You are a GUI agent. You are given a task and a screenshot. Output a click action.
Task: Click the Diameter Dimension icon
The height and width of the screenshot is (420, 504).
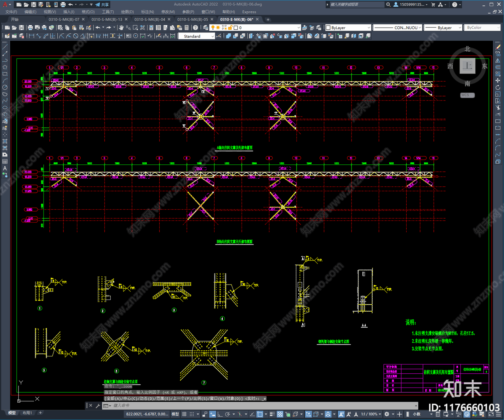[76, 36]
